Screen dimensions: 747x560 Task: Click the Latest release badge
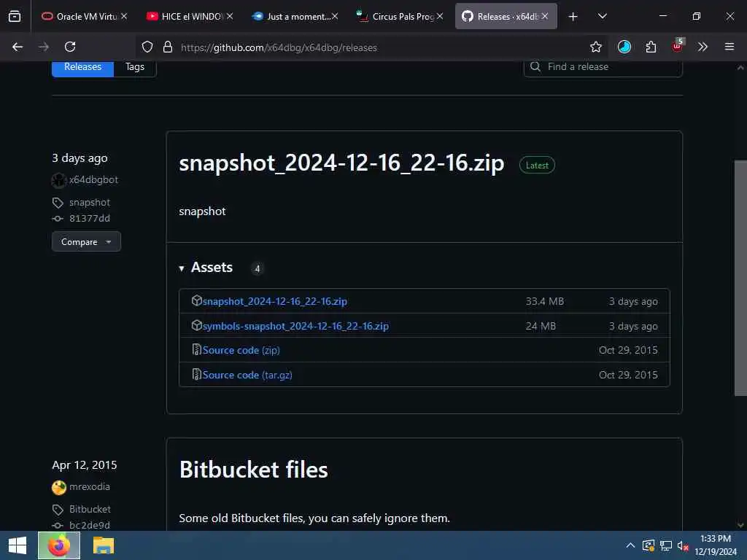pyautogui.click(x=537, y=166)
